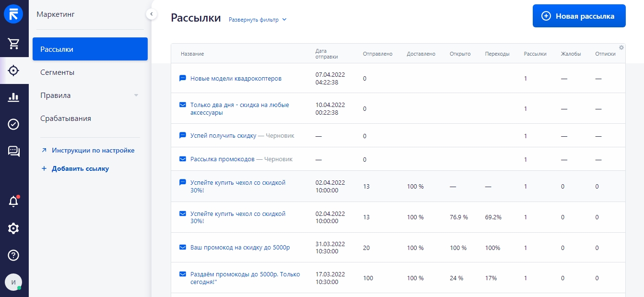This screenshot has width=644, height=297.
Task: Open your profile via the И avatar
Action: pos(13,282)
